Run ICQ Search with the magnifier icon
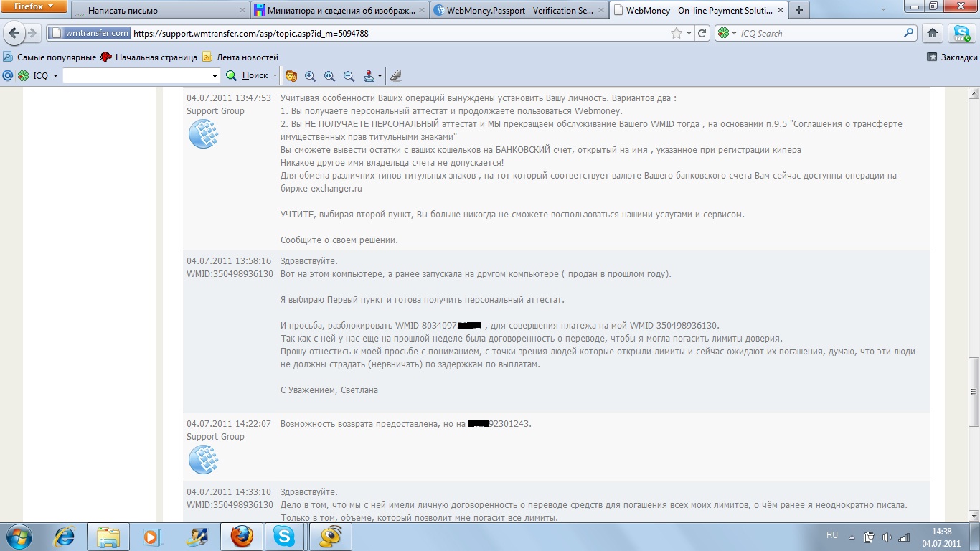The height and width of the screenshot is (551, 980). point(910,33)
